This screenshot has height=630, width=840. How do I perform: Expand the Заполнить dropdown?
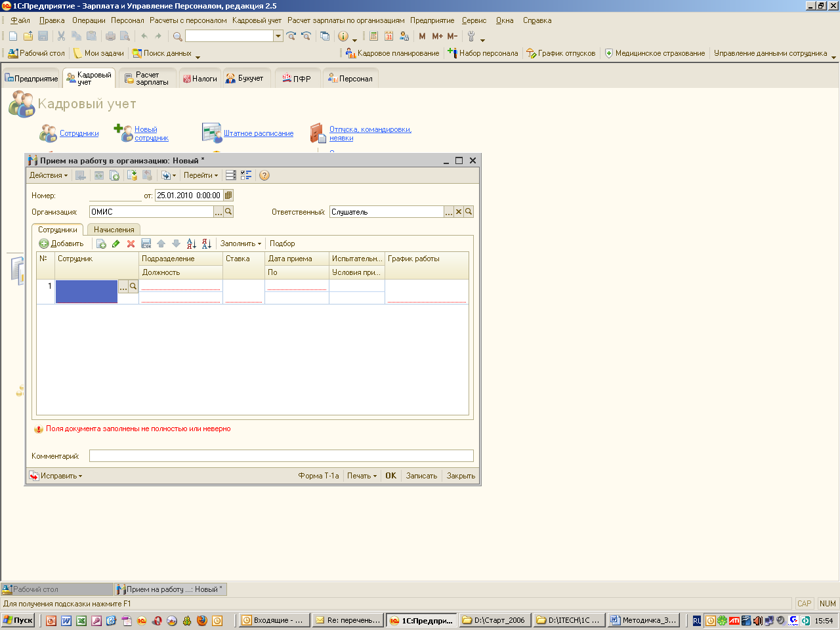[240, 243]
